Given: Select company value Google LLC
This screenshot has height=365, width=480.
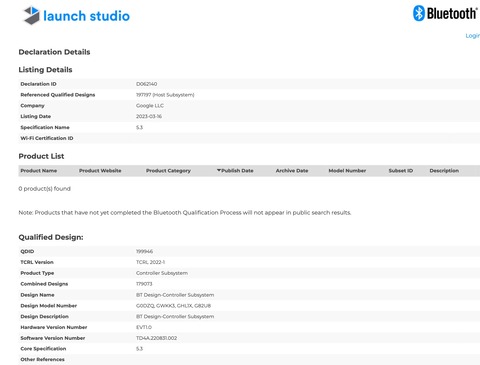Looking at the screenshot, I should pos(150,106).
